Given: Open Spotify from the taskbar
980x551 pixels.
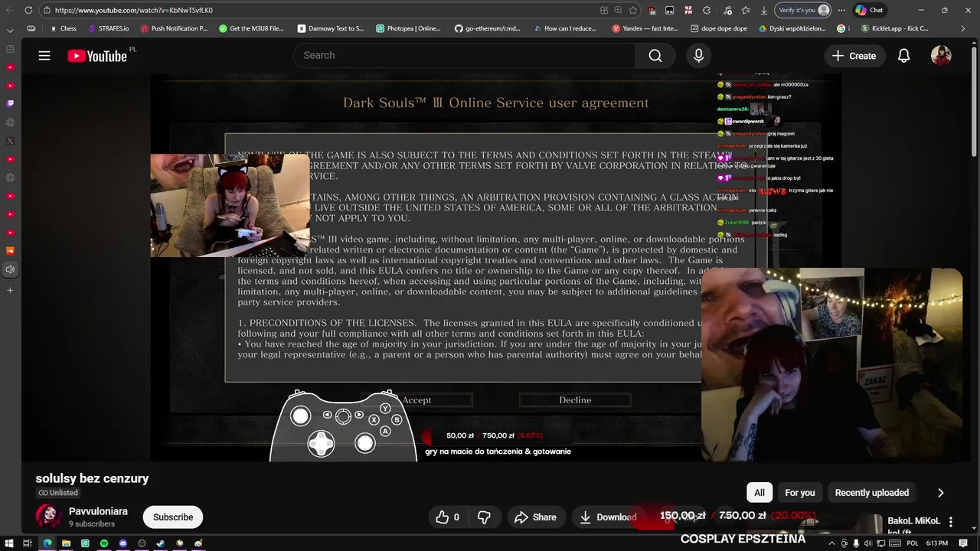Looking at the screenshot, I should pyautogui.click(x=104, y=543).
